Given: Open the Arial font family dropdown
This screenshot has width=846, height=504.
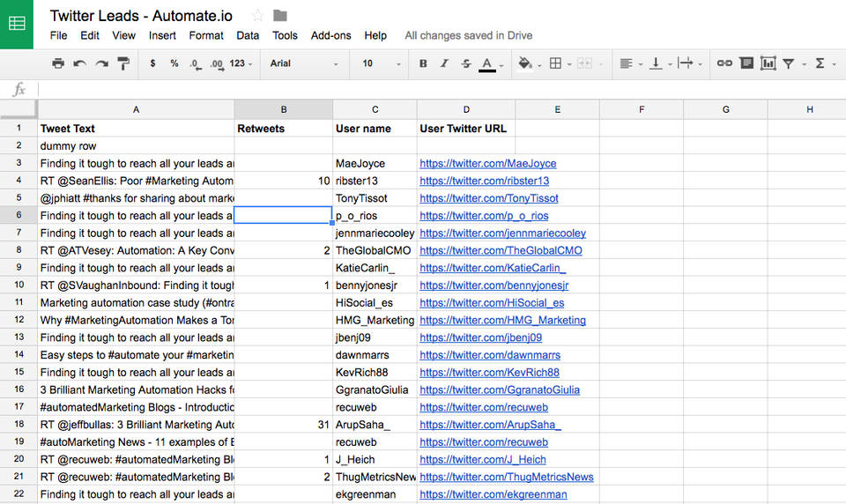Looking at the screenshot, I should tap(304, 63).
